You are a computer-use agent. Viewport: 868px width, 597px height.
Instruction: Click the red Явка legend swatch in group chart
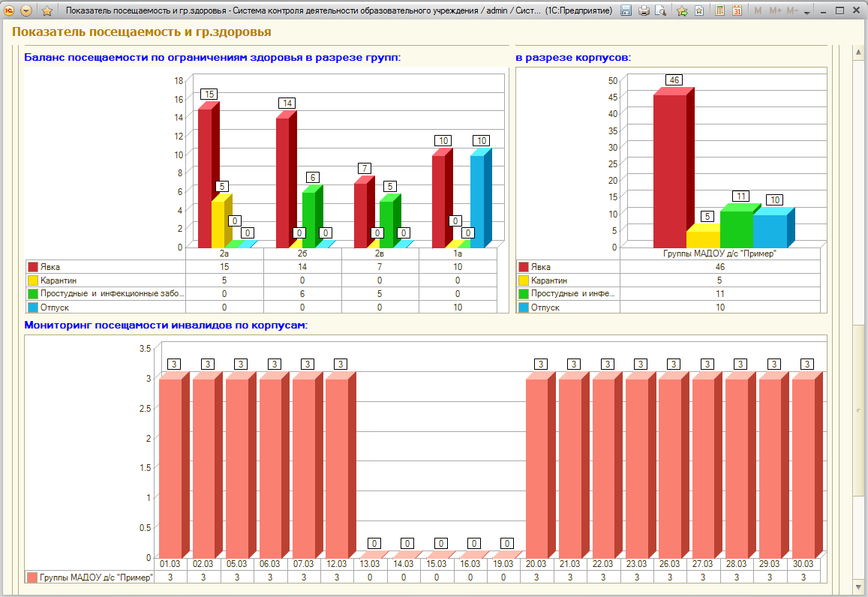pyautogui.click(x=33, y=267)
